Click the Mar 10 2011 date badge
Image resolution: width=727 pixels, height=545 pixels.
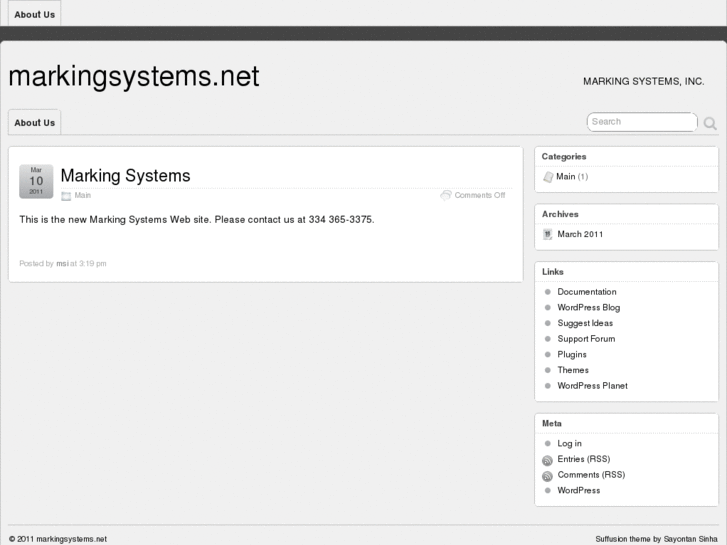pos(36,181)
